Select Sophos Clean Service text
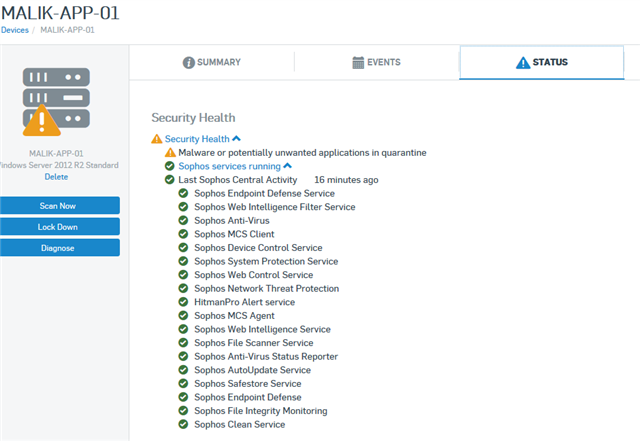The image size is (640, 441). point(240,424)
